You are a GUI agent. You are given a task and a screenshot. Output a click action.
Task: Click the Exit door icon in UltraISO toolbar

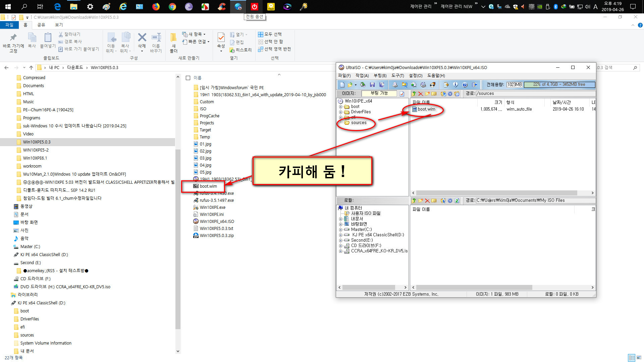point(474,84)
